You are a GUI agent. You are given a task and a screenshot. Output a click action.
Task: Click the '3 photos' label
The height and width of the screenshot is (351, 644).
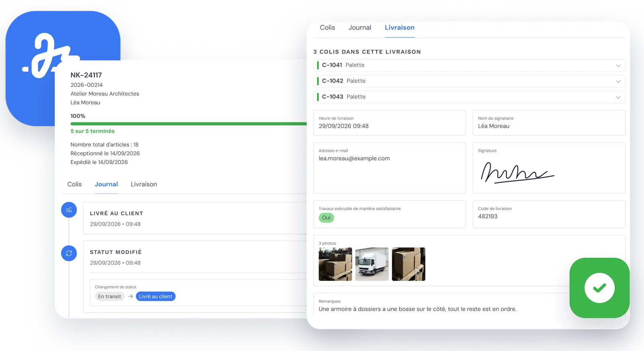327,243
